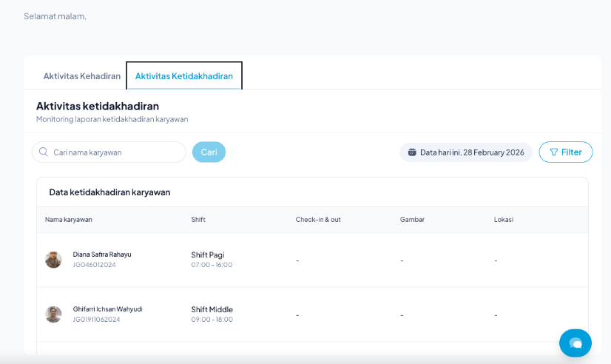611x364 pixels.
Task: Click the Check-in & out column header
Action: [318, 220]
